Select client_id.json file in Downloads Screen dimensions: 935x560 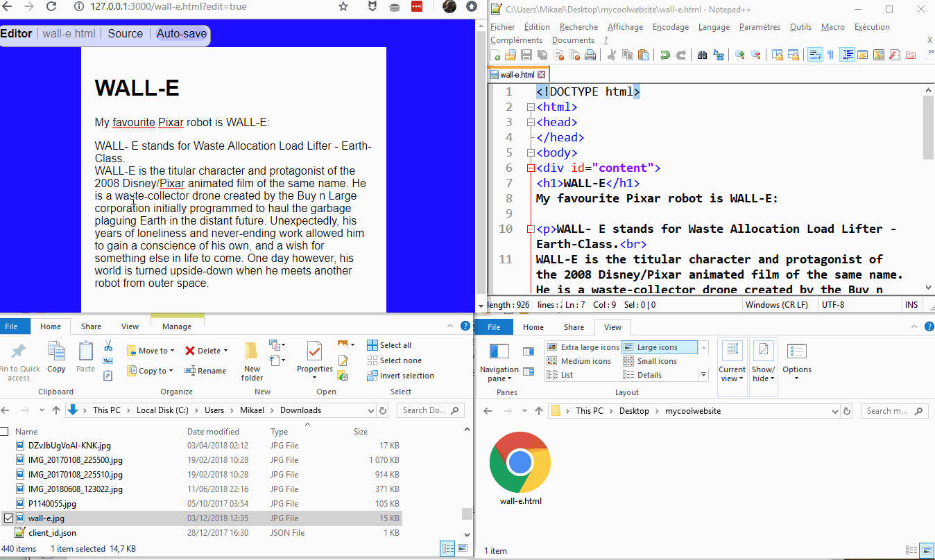[52, 533]
